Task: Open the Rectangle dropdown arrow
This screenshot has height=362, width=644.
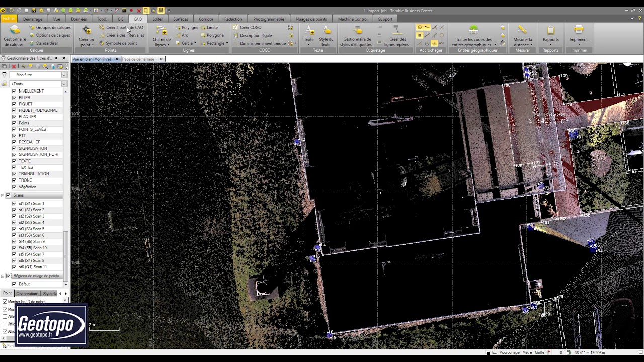Action: click(227, 43)
